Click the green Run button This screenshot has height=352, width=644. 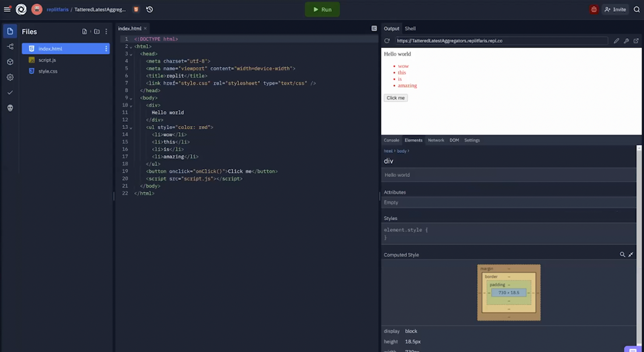point(322,10)
